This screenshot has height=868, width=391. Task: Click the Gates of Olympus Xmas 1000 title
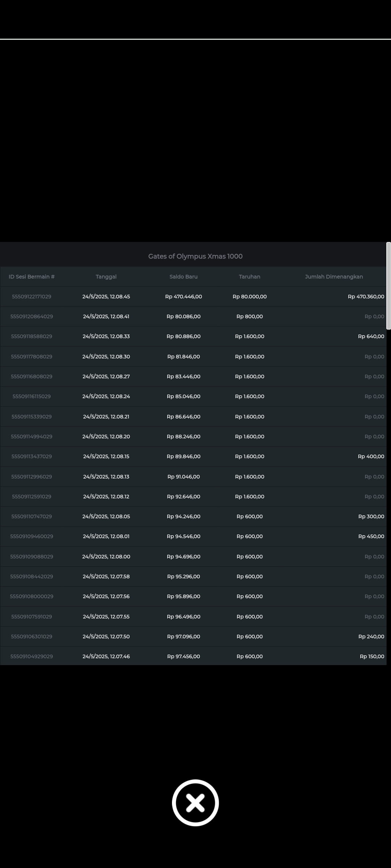point(195,256)
